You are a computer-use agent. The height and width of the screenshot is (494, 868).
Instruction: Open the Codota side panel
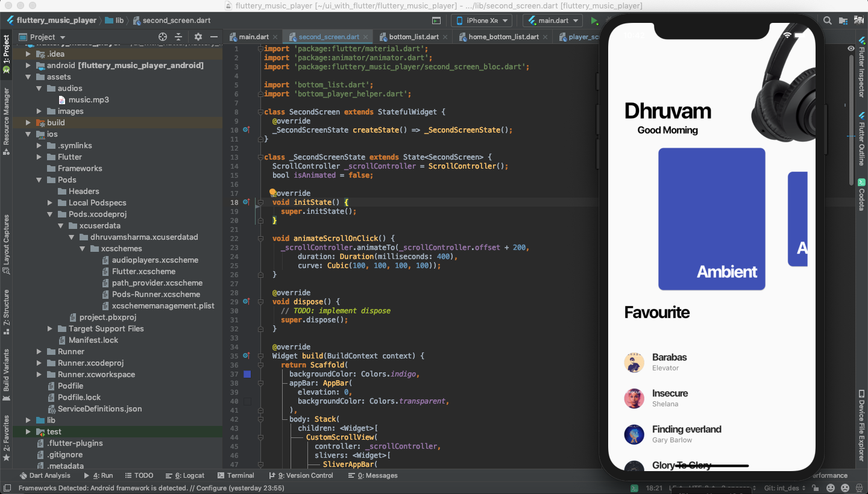861,195
